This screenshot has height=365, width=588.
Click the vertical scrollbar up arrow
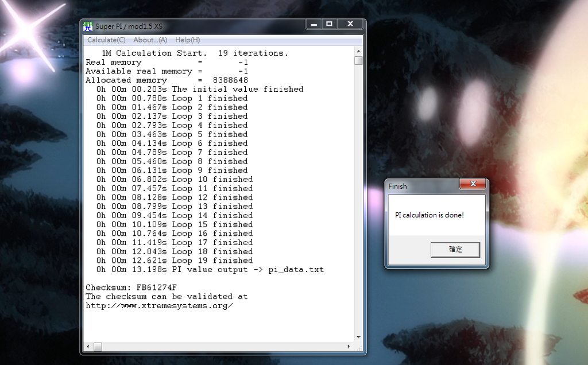[x=358, y=52]
